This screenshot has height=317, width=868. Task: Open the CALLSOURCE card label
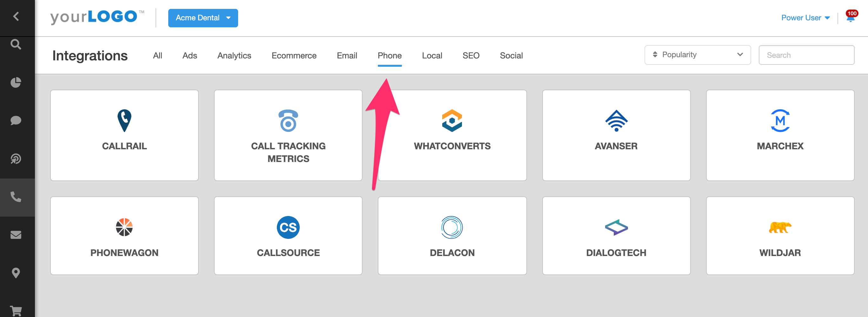click(x=288, y=253)
